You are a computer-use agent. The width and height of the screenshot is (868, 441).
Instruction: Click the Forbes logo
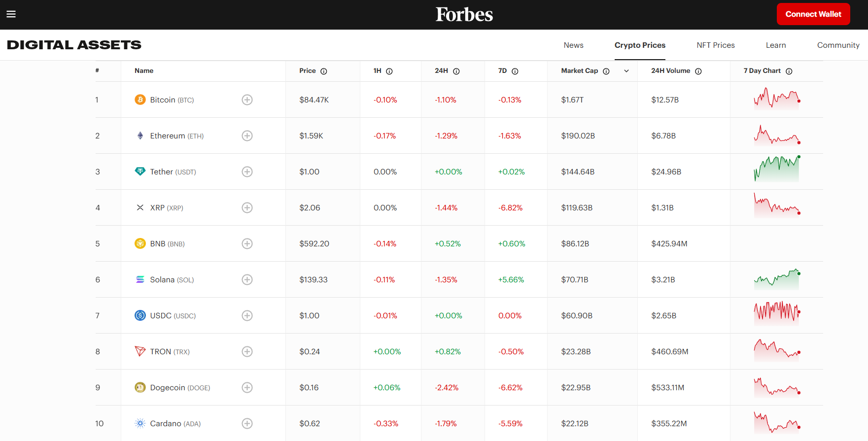pyautogui.click(x=464, y=14)
